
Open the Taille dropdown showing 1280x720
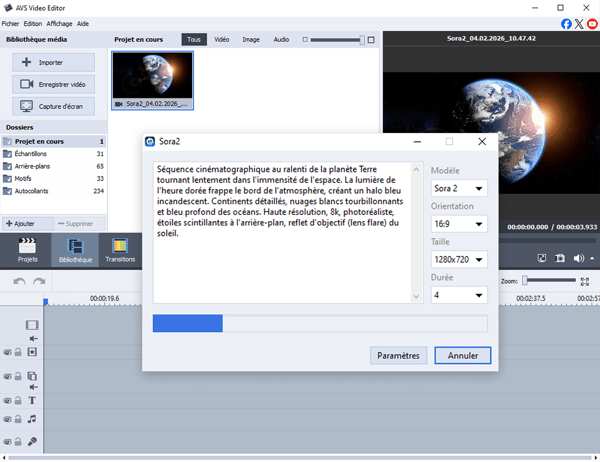459,260
